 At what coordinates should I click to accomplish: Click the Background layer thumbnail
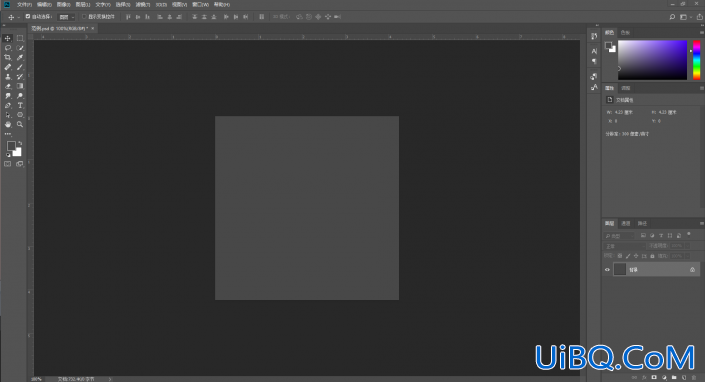[x=620, y=269]
